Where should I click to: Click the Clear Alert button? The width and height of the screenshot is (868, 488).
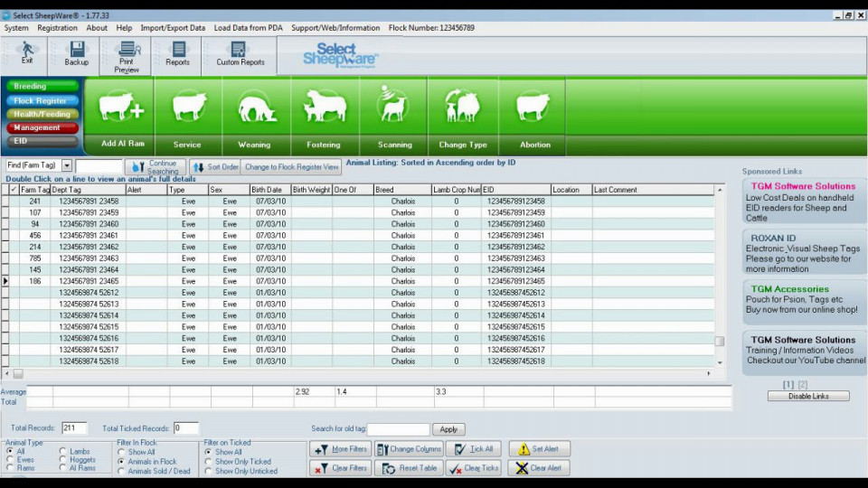pyautogui.click(x=539, y=468)
